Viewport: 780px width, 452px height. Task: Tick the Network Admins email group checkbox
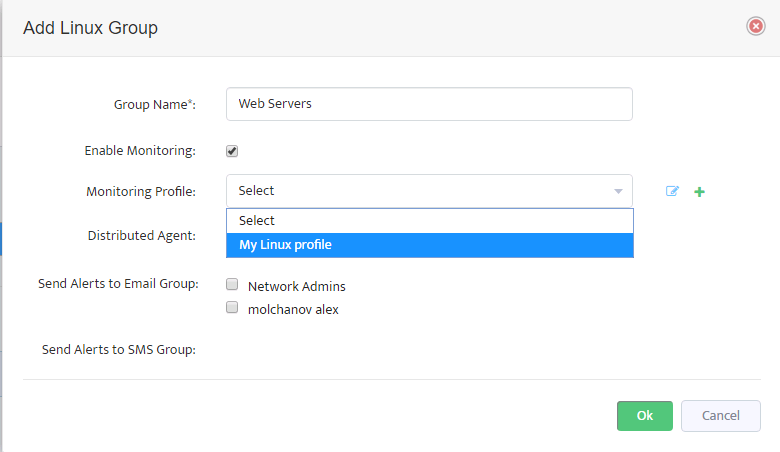[x=232, y=284]
